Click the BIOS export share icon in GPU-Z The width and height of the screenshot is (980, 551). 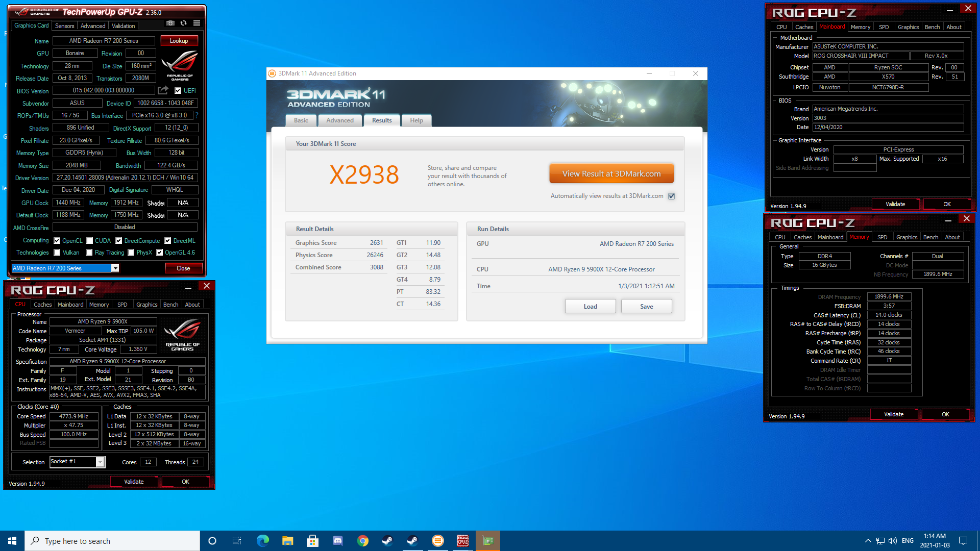[x=163, y=90]
